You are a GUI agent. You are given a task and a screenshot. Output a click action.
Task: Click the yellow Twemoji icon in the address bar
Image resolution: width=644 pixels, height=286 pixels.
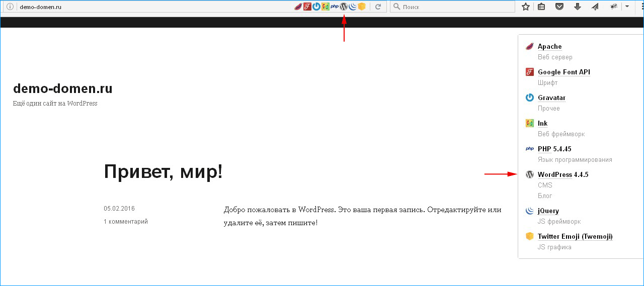click(x=361, y=7)
